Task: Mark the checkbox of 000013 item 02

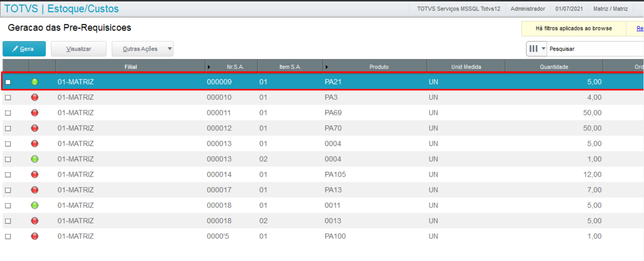Action: [8, 159]
